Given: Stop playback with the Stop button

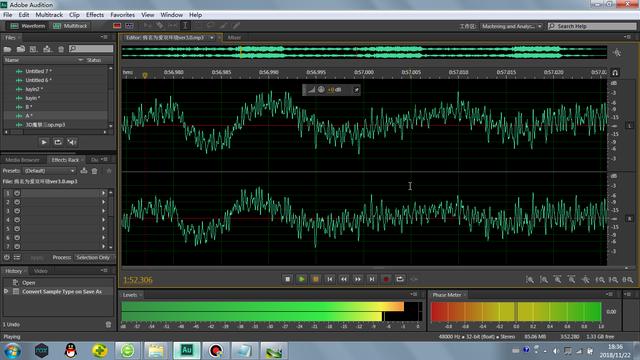Looking at the screenshot, I should [287, 279].
